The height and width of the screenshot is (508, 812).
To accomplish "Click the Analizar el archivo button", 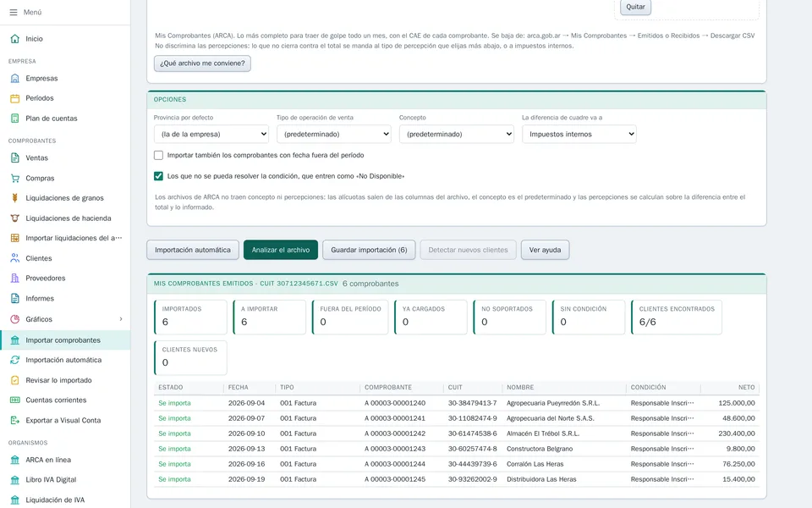I will click(x=281, y=250).
